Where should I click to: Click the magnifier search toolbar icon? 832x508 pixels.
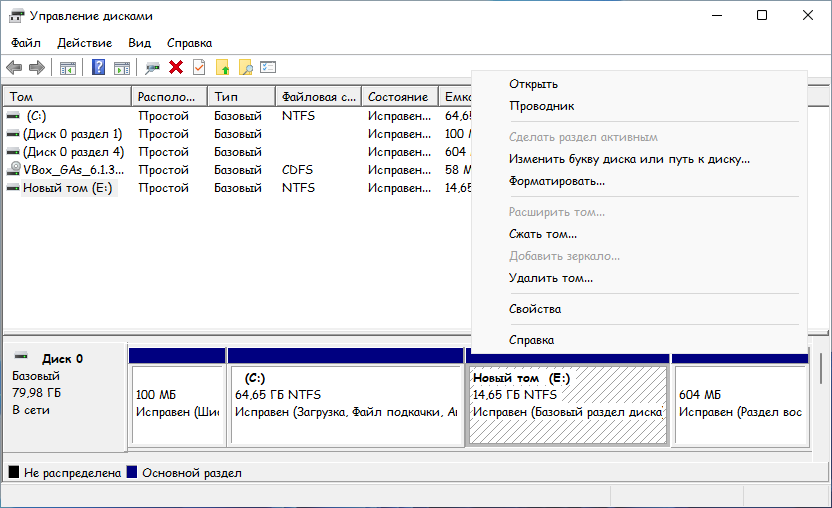pos(245,67)
